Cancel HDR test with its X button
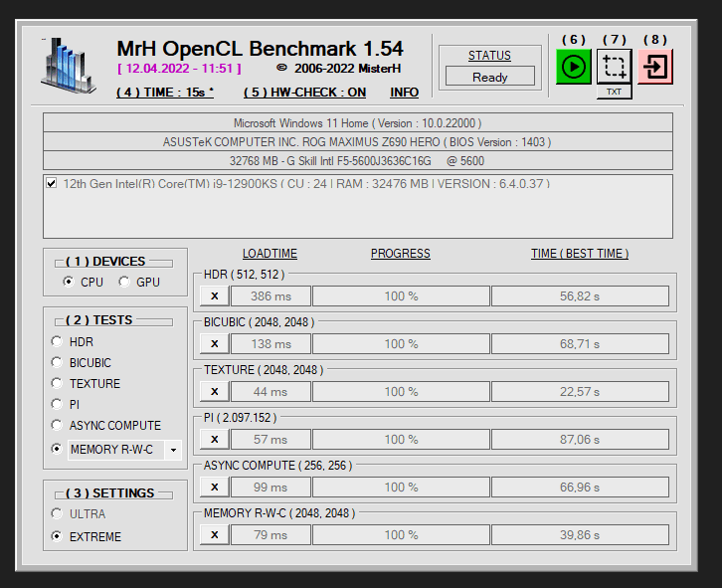This screenshot has width=722, height=588. pyautogui.click(x=215, y=295)
